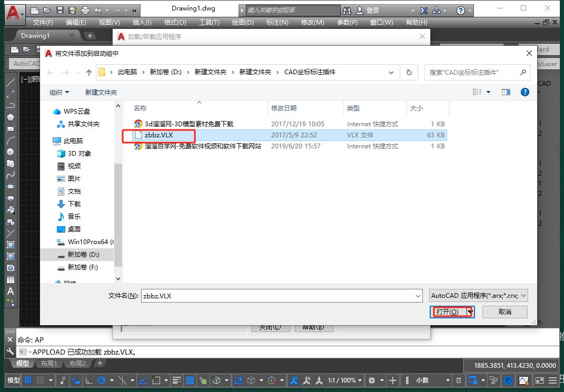
Task: Click the 打开(O) button
Action: coord(448,312)
